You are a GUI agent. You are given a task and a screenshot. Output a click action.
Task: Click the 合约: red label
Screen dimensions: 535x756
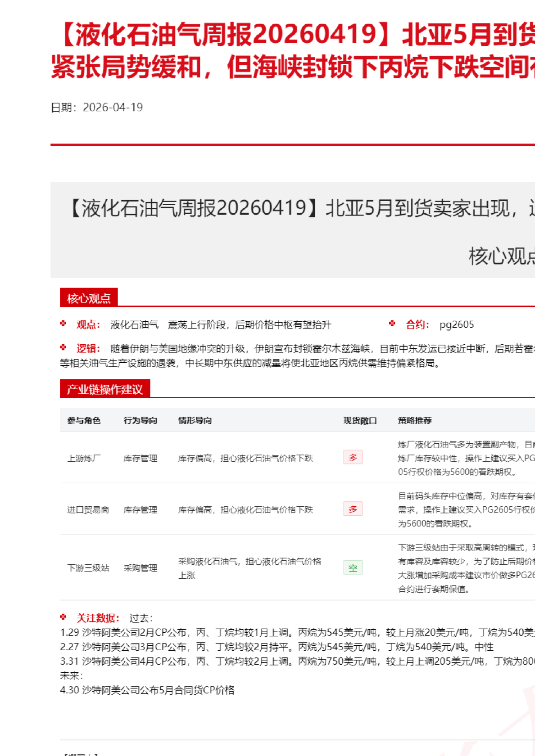pyautogui.click(x=418, y=324)
